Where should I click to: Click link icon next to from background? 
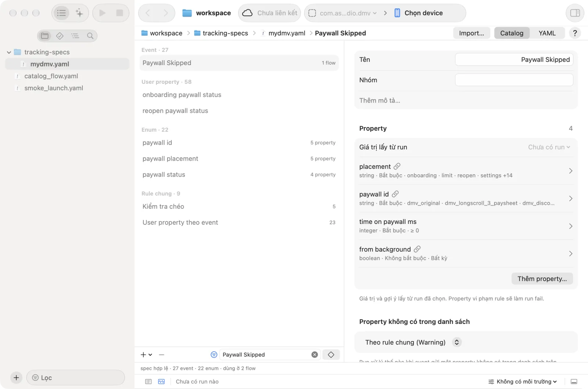click(417, 249)
